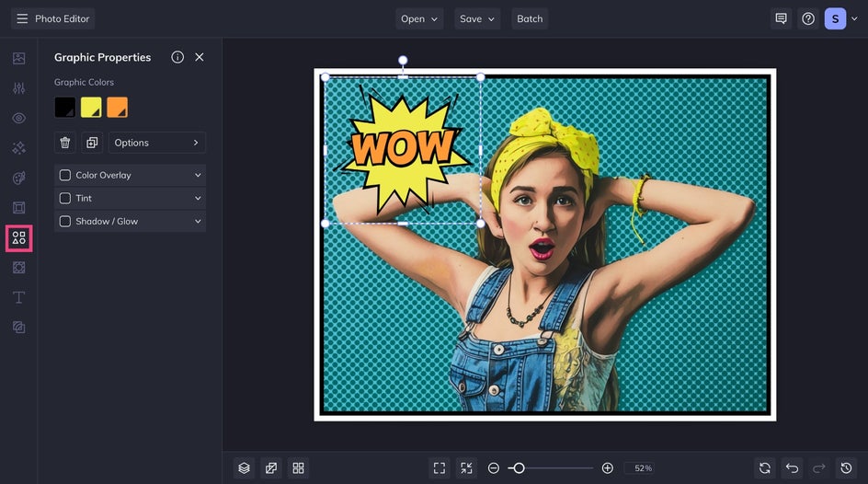Open the account dropdown arrow
868x484 pixels.
coord(854,18)
